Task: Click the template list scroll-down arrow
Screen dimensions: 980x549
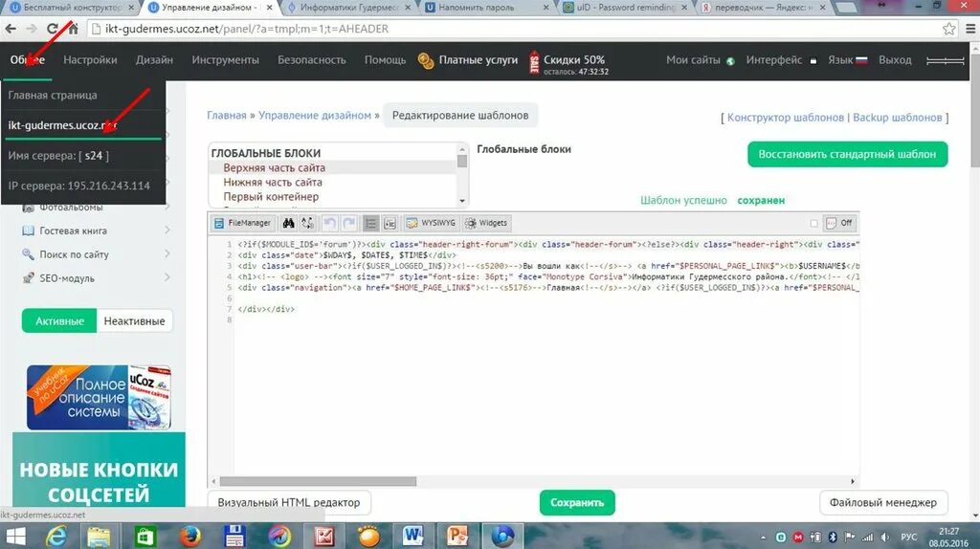Action: coord(462,201)
